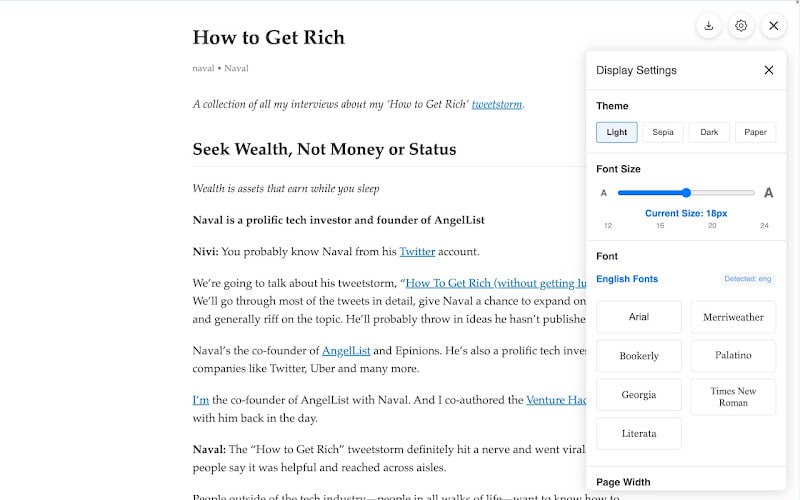Click the download icon button

tap(709, 26)
